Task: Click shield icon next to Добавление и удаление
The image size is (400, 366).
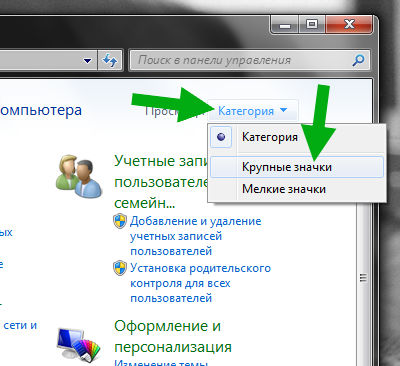Action: [x=120, y=221]
